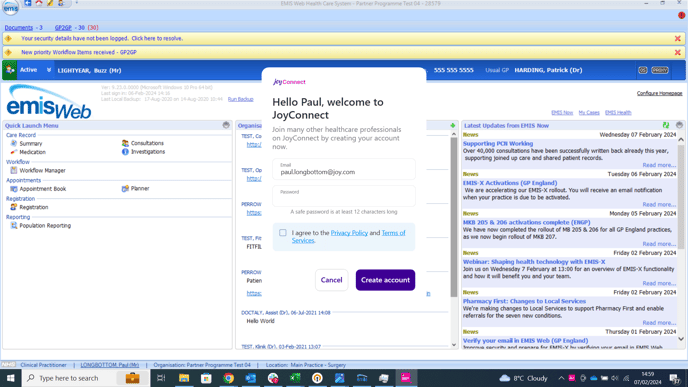Tick the agree to Privacy Policy checkbox
This screenshot has width=688, height=387.
click(x=283, y=233)
